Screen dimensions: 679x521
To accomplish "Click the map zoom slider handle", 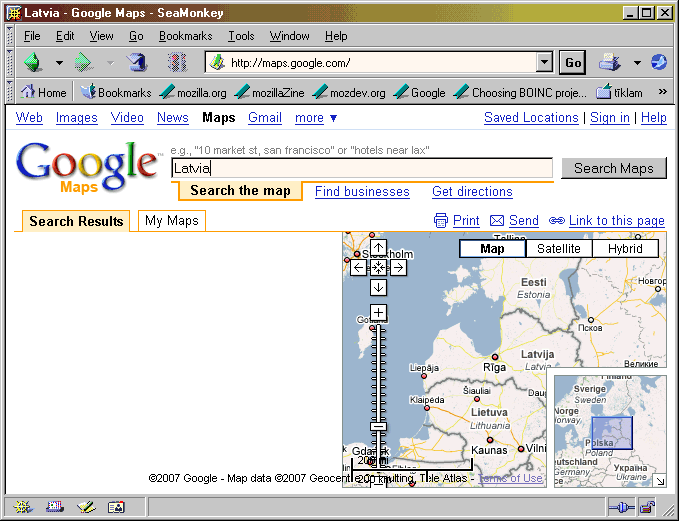I will click(x=378, y=427).
